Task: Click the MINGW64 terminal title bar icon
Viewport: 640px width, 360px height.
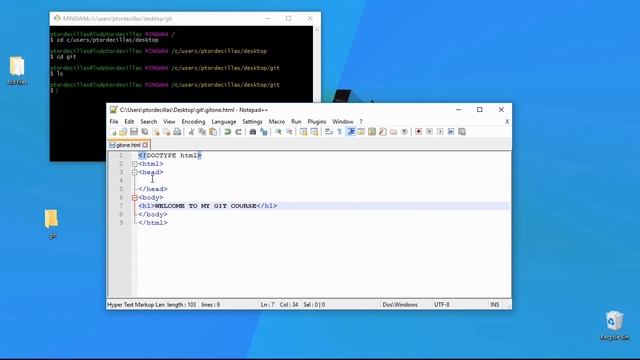Action: (x=57, y=18)
